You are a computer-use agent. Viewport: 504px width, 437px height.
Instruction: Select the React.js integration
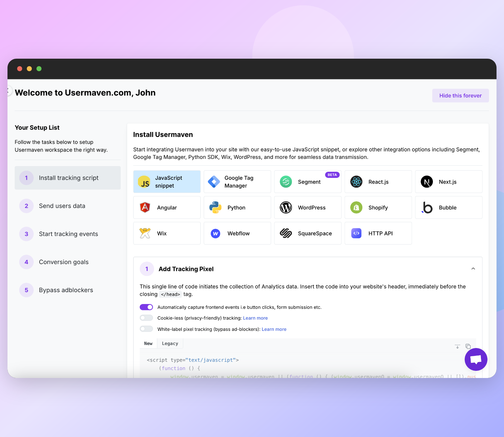tap(378, 182)
